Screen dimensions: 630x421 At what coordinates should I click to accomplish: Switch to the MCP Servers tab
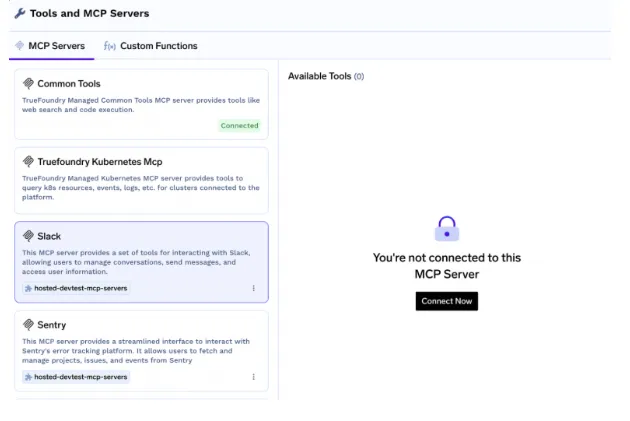[51, 46]
